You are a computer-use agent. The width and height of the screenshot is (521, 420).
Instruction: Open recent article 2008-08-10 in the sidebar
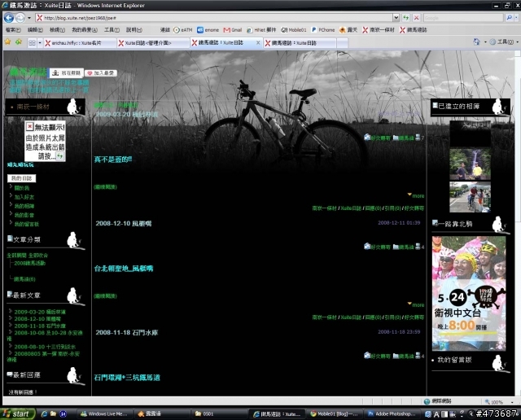(x=45, y=347)
